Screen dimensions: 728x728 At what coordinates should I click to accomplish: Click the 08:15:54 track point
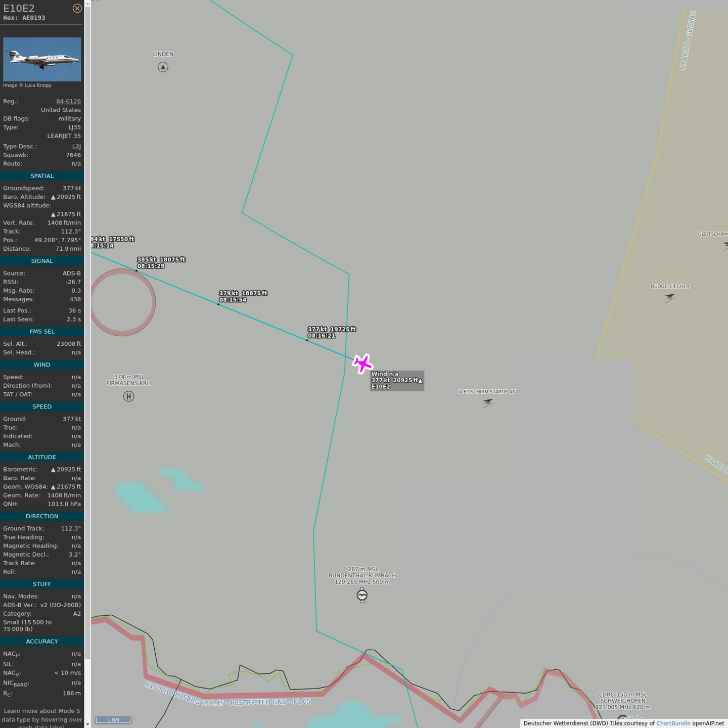pyautogui.click(x=218, y=304)
